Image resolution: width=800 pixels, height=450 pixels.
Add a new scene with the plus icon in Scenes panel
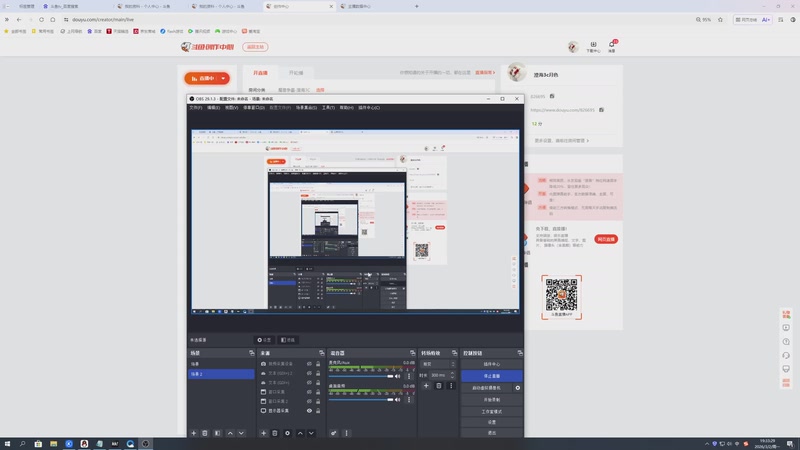pos(193,433)
